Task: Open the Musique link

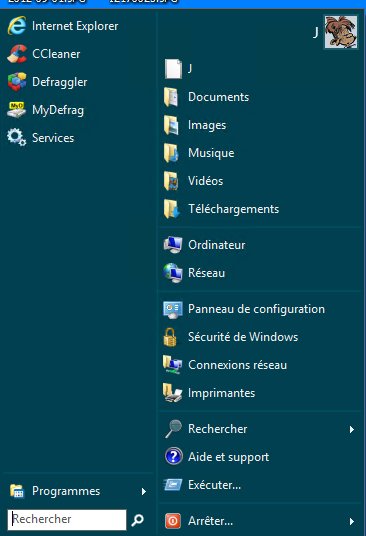Action: coord(211,153)
